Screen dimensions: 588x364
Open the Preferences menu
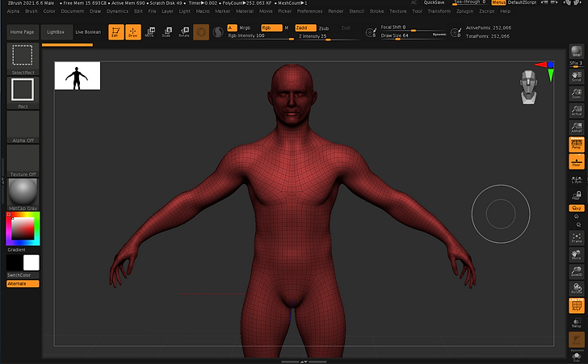[310, 11]
